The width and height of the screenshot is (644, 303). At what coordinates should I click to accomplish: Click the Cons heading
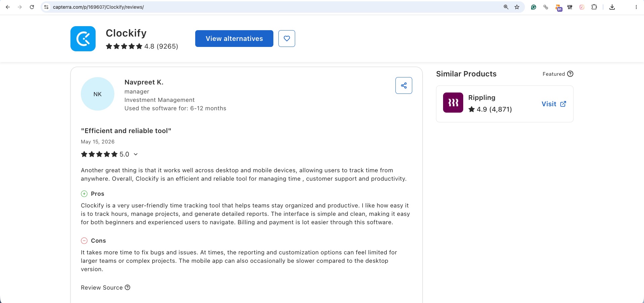pos(98,241)
